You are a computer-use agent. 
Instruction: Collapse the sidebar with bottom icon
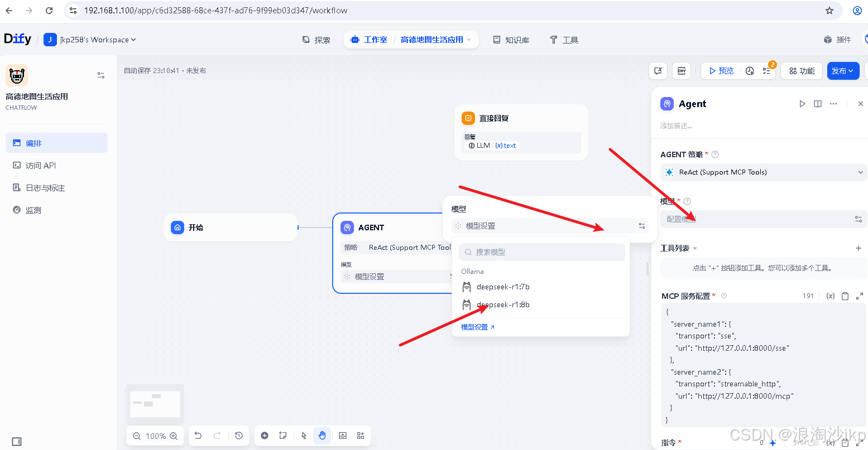17,442
